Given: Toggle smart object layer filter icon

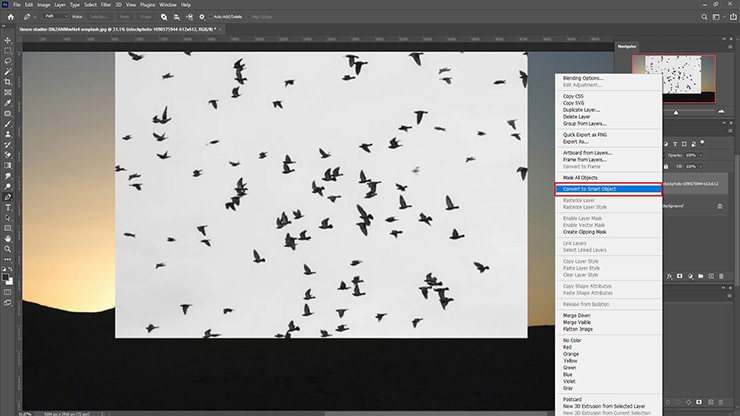Looking at the screenshot, I should (693, 144).
